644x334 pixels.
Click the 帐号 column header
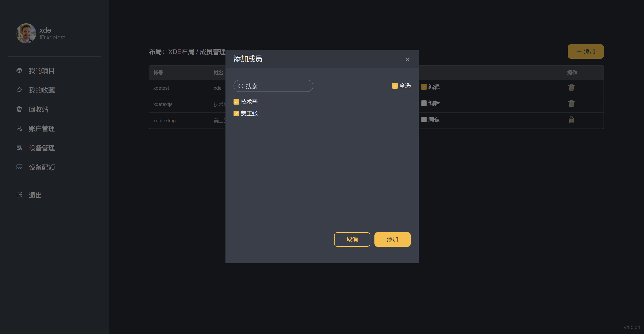click(x=158, y=73)
